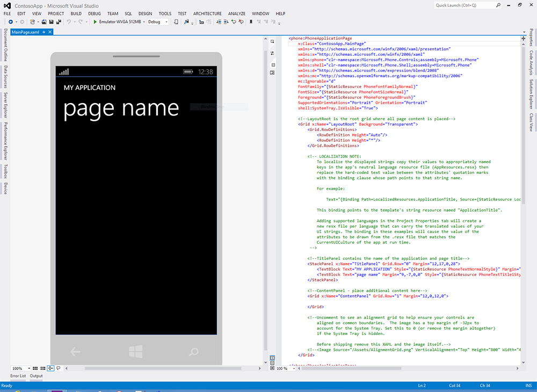Uncomment the selected lines

pyautogui.click(x=241, y=22)
